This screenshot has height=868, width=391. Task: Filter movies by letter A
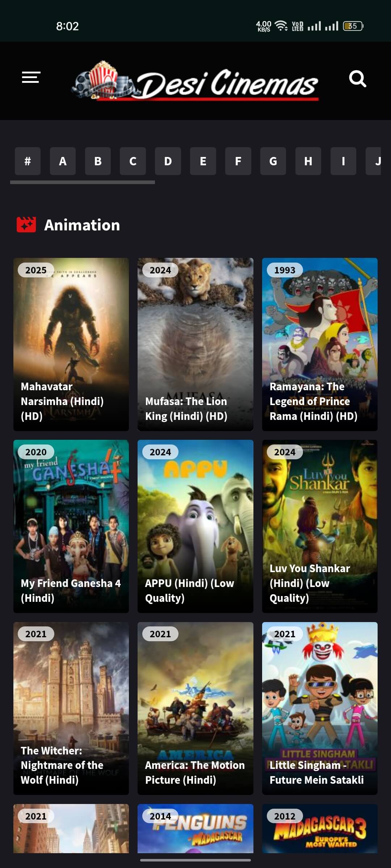tap(63, 161)
